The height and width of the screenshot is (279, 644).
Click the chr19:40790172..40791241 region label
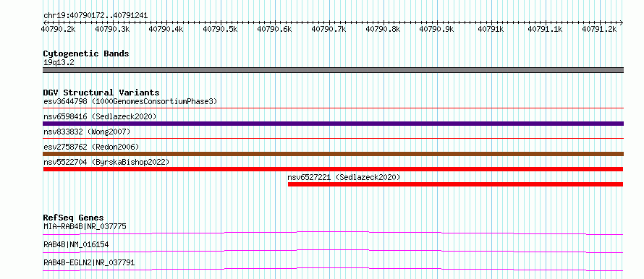click(96, 16)
